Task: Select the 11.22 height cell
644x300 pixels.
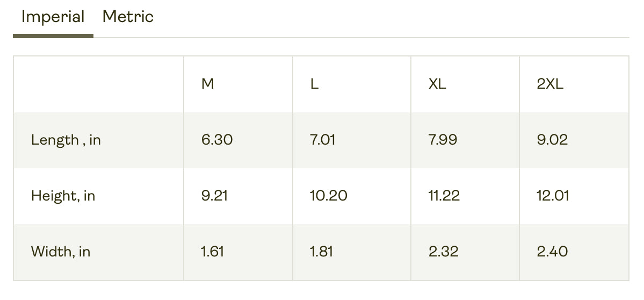Action: 444,196
